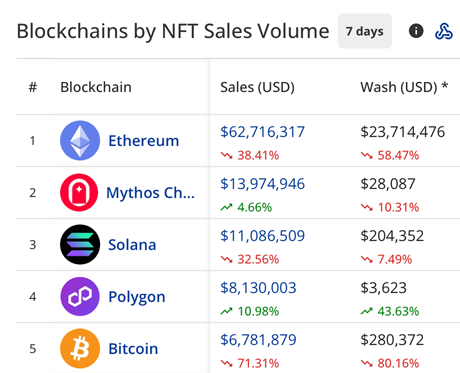Click the Ethereum logo icon

tap(80, 140)
